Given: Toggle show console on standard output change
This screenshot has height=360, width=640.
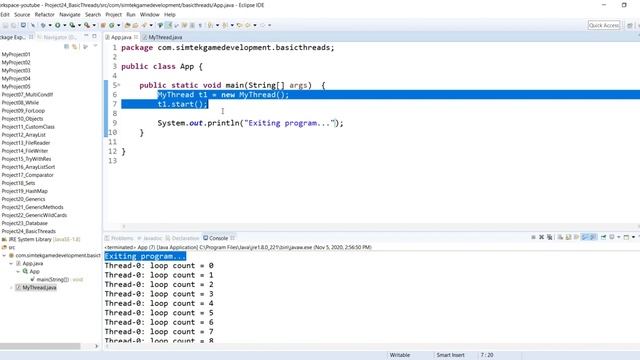Looking at the screenshot, I should coord(584,237).
